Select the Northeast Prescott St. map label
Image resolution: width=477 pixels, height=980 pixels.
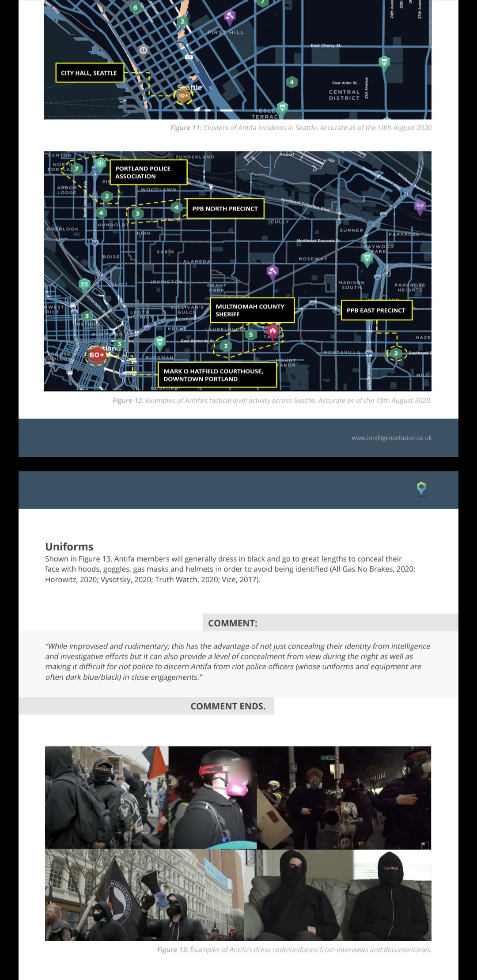pyautogui.click(x=318, y=241)
